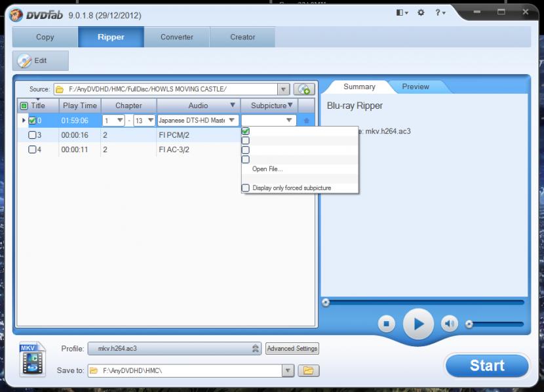
Task: Choose Open File... in subpicture menu
Action: point(267,169)
